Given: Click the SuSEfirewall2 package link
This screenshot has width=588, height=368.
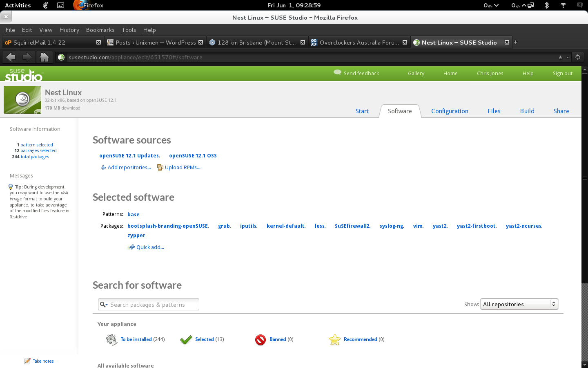Looking at the screenshot, I should pos(352,226).
